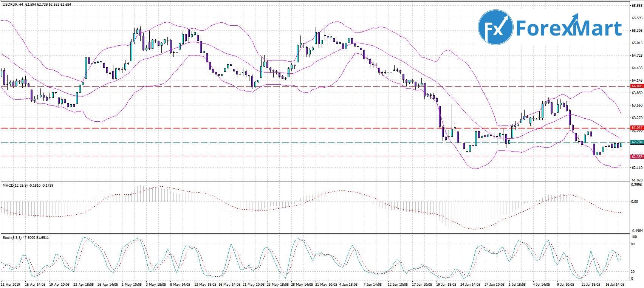Viewport: 644px width, 288px height.
Task: Click the red 63.037 price level tag
Action: click(x=637, y=128)
